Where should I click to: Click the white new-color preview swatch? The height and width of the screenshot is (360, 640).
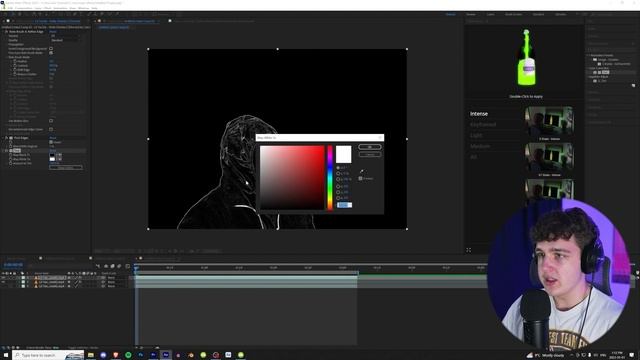[344, 154]
